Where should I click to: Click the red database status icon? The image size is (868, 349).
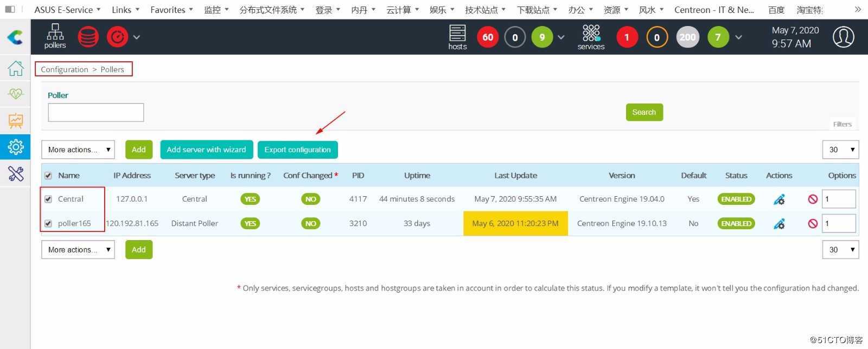pos(88,37)
